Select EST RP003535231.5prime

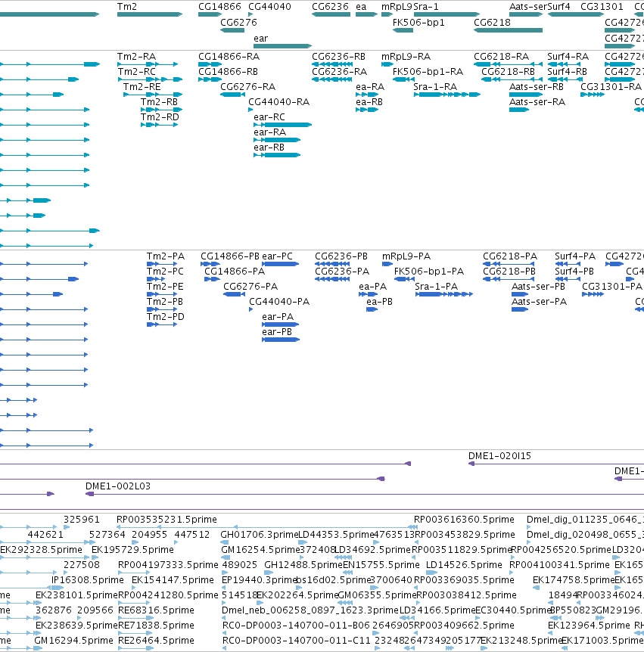coord(166,520)
